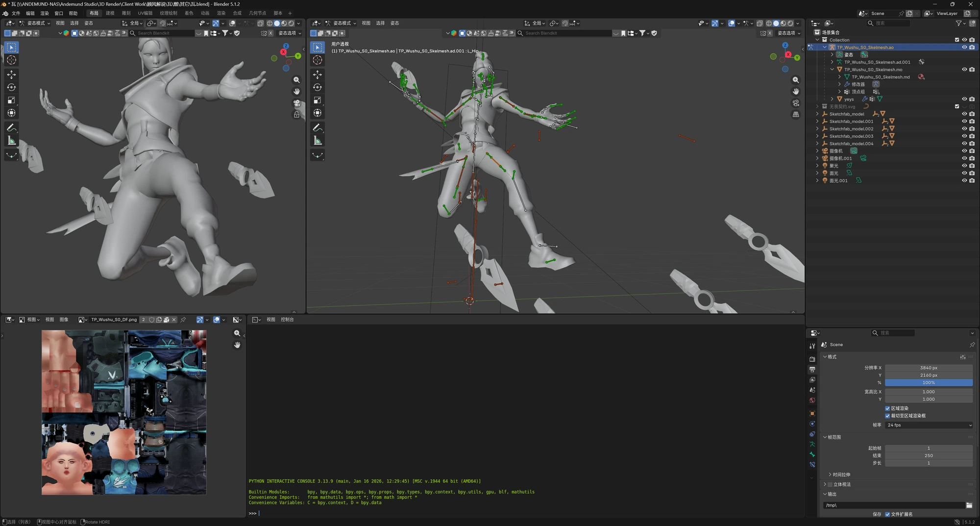Open the Output properties tab icon
Viewport: 980px width, 526px height.
(x=812, y=370)
